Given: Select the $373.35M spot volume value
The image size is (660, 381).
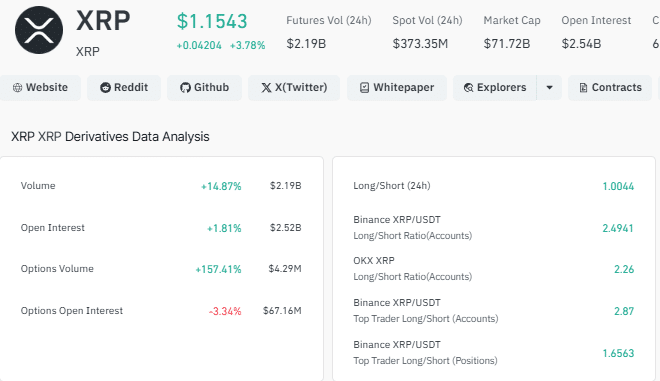Looking at the screenshot, I should pyautogui.click(x=420, y=43).
